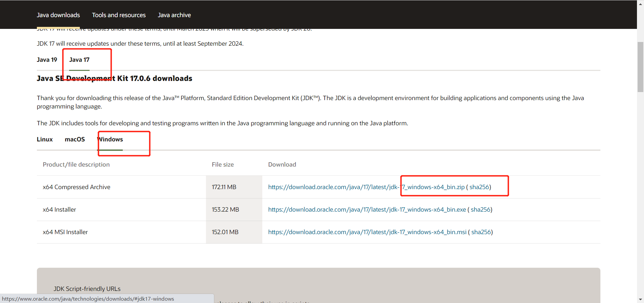The width and height of the screenshot is (644, 303).
Task: Click the x64 Compressed Archive row label
Action: tap(76, 187)
